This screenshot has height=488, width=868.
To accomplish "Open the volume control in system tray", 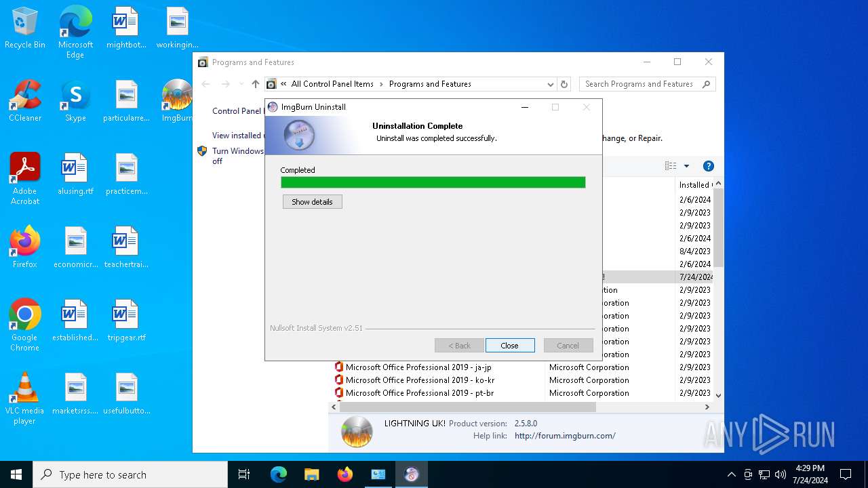I will point(781,474).
